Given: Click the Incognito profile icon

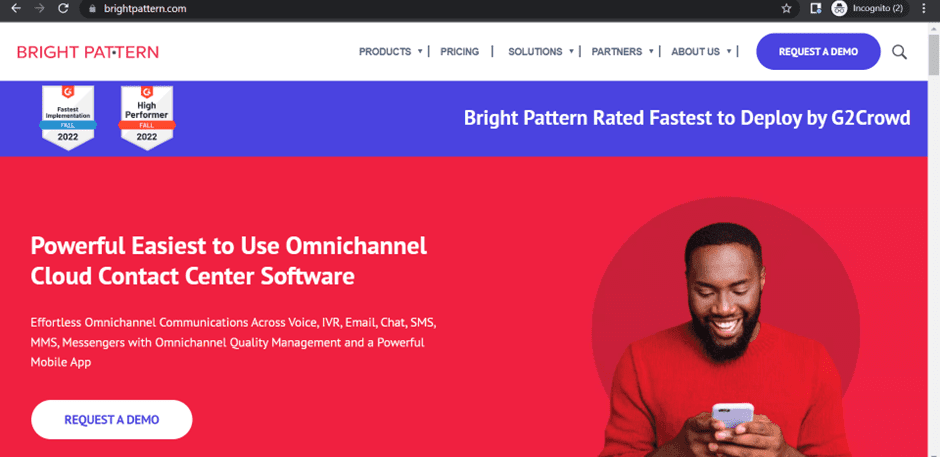Looking at the screenshot, I should (x=840, y=8).
